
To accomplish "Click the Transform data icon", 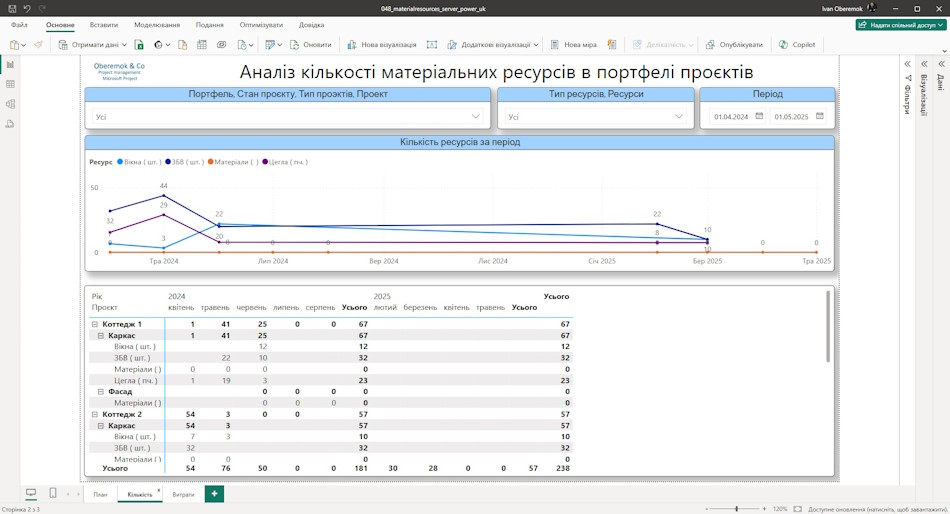I will pos(270,45).
